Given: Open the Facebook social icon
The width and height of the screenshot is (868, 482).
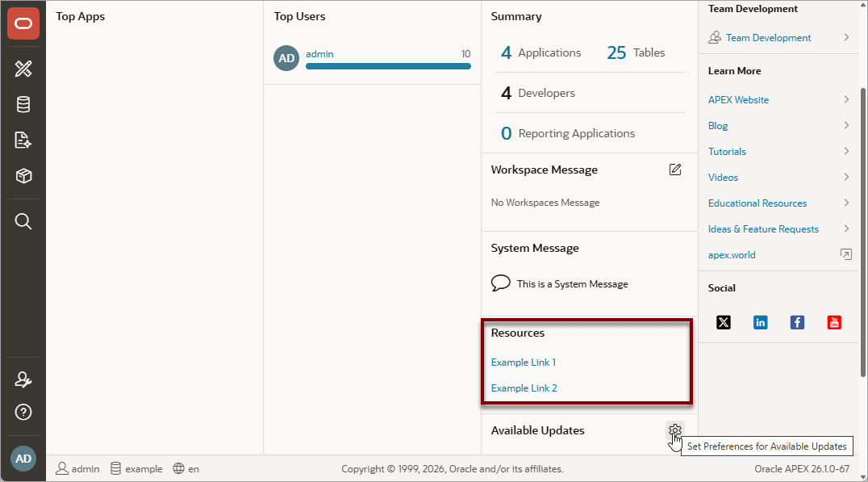Looking at the screenshot, I should [x=797, y=322].
